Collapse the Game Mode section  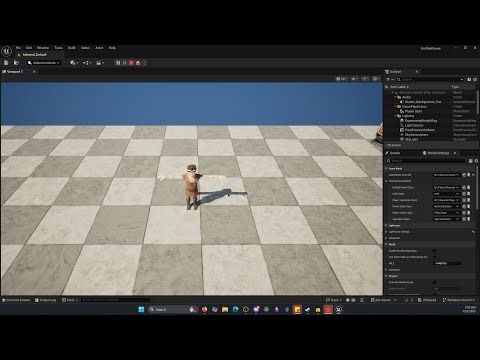(386, 168)
